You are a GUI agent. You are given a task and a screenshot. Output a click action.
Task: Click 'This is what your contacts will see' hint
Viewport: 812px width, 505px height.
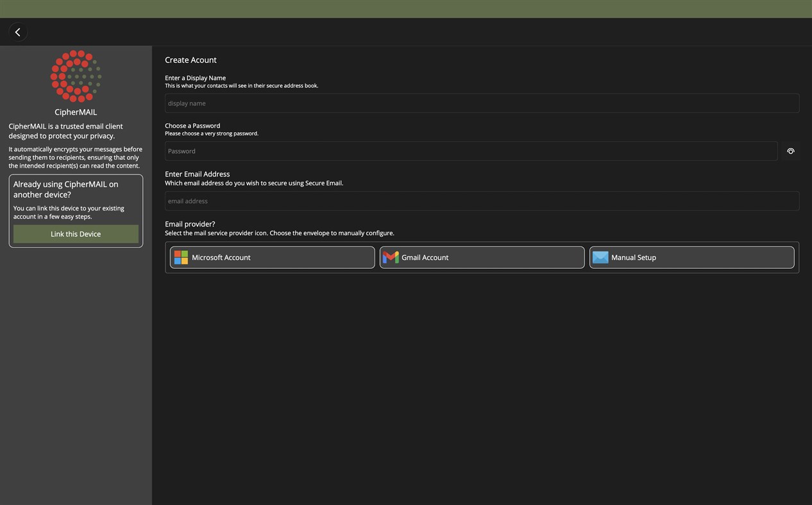pos(241,85)
